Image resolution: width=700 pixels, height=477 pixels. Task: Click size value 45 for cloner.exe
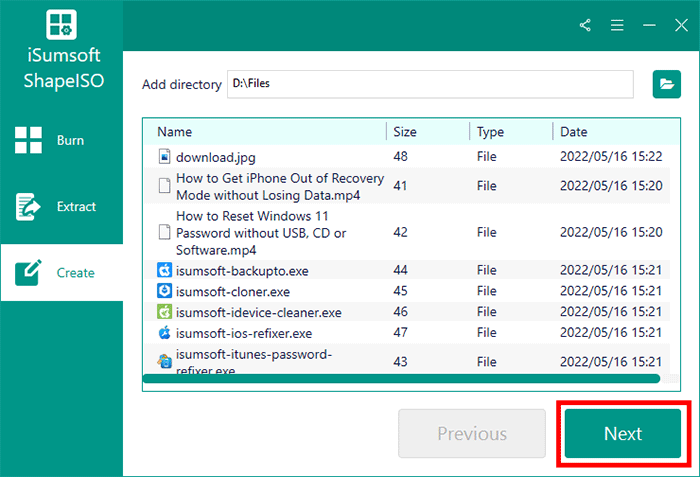tap(400, 291)
